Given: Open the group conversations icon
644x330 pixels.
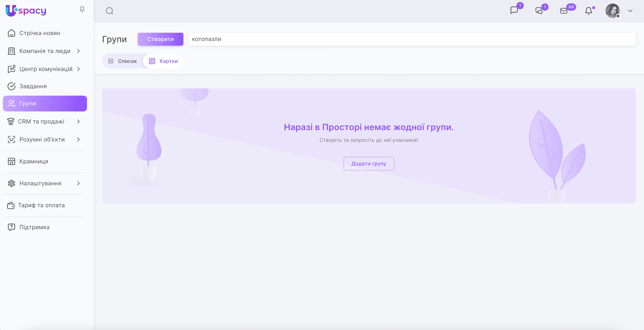Looking at the screenshot, I should coord(539,11).
